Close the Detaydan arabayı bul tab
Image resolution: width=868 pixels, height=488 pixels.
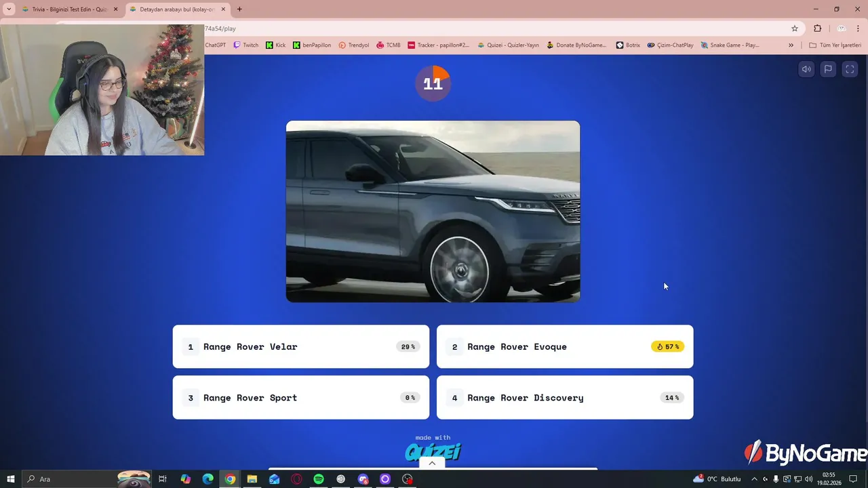click(x=223, y=9)
